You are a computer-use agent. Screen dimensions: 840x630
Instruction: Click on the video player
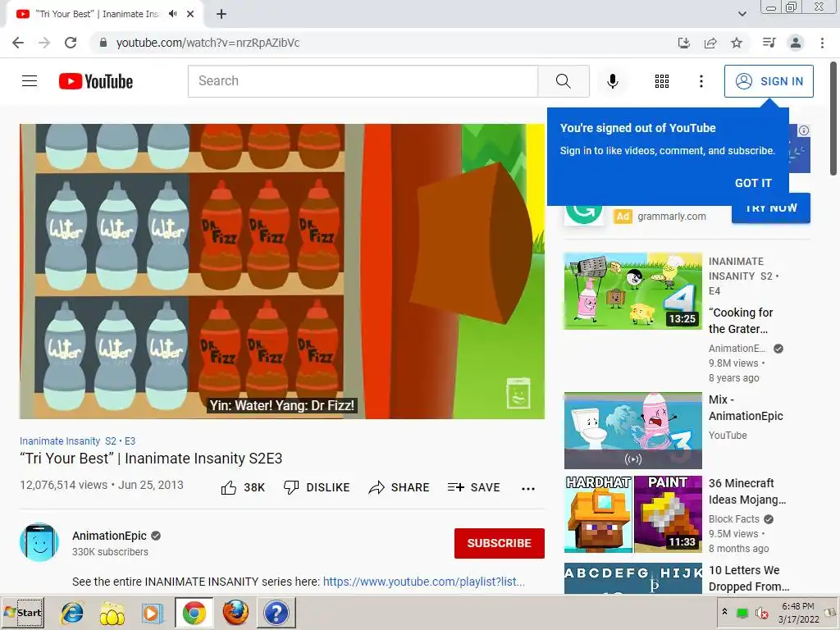[x=282, y=271]
